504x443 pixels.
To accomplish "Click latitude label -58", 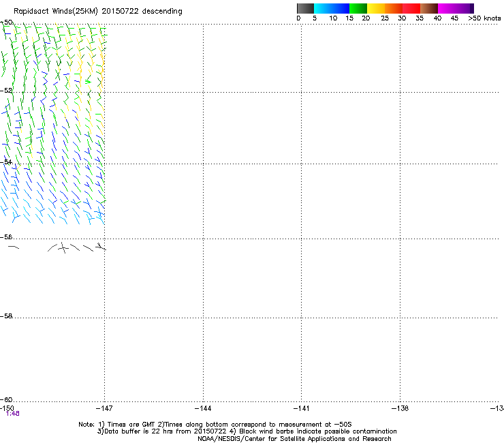I will (x=6, y=316).
